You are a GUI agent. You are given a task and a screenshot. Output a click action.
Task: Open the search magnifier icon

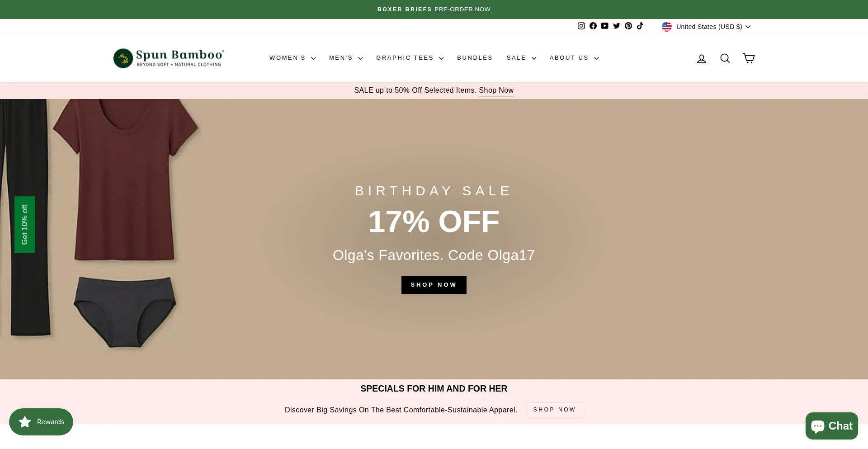[x=725, y=58]
